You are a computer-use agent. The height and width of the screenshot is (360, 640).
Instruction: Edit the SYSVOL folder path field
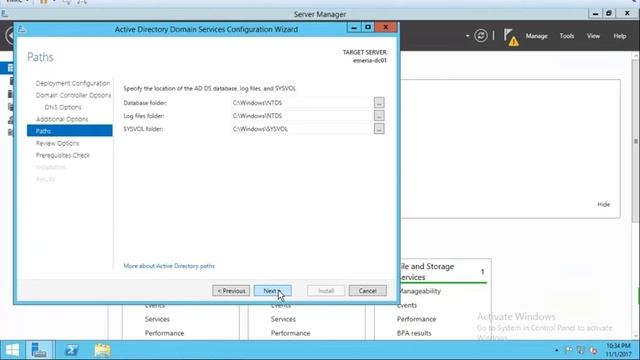(301, 129)
